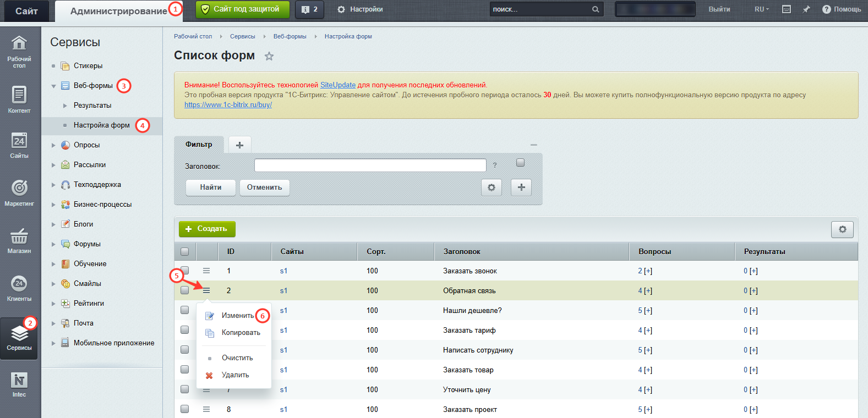Image resolution: width=868 pixels, height=418 pixels.
Task: Open the Marketing sidebar section
Action: pyautogui.click(x=19, y=193)
